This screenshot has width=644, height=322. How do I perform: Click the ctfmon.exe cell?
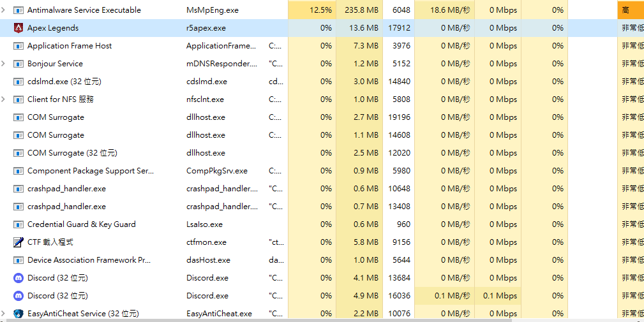click(x=206, y=242)
